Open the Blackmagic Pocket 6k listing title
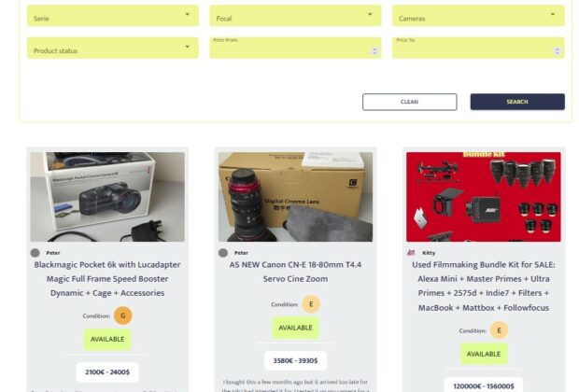 pyautogui.click(x=107, y=279)
